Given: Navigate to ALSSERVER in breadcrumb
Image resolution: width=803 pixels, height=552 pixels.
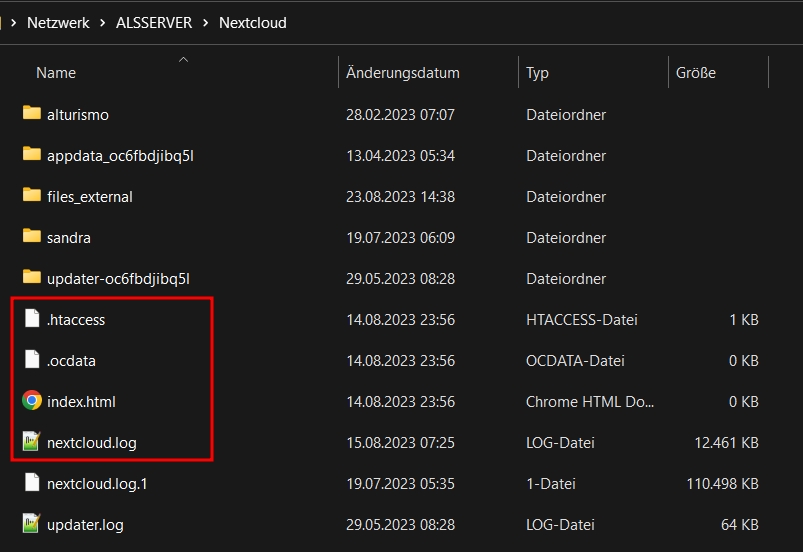Looking at the screenshot, I should [154, 23].
